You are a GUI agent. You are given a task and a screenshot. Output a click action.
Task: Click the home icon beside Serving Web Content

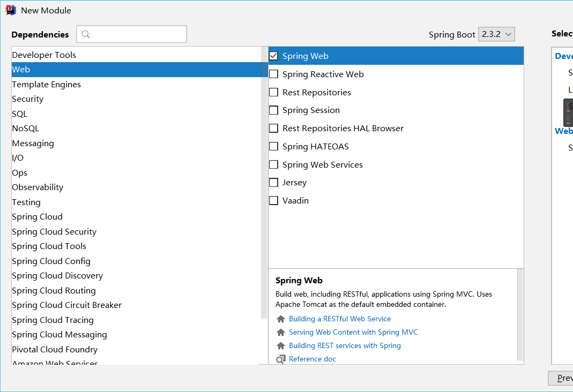click(x=281, y=333)
